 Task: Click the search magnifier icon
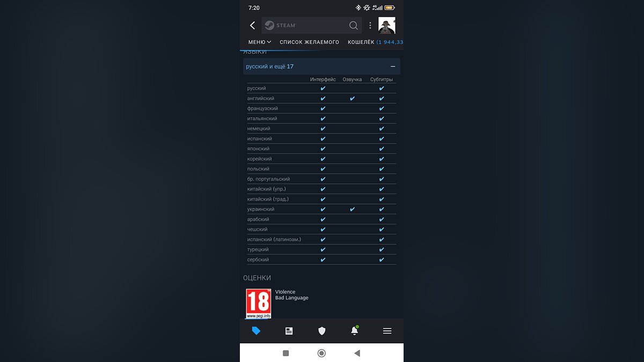tap(353, 25)
